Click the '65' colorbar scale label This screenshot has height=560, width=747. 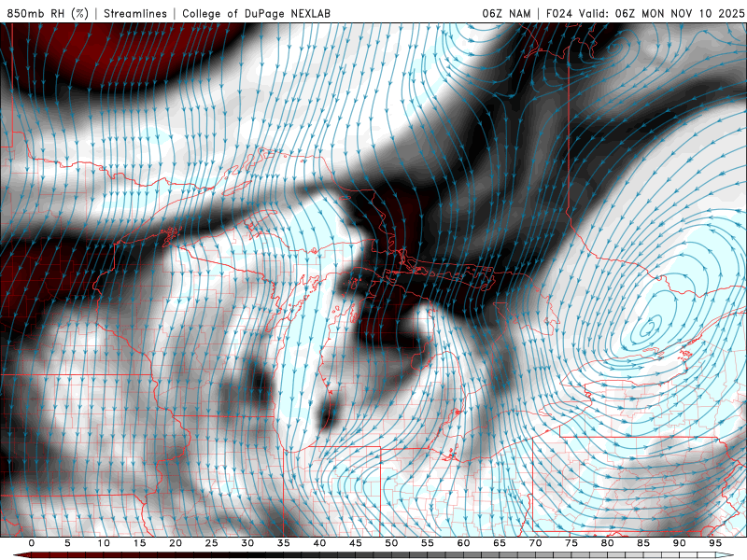click(x=500, y=543)
